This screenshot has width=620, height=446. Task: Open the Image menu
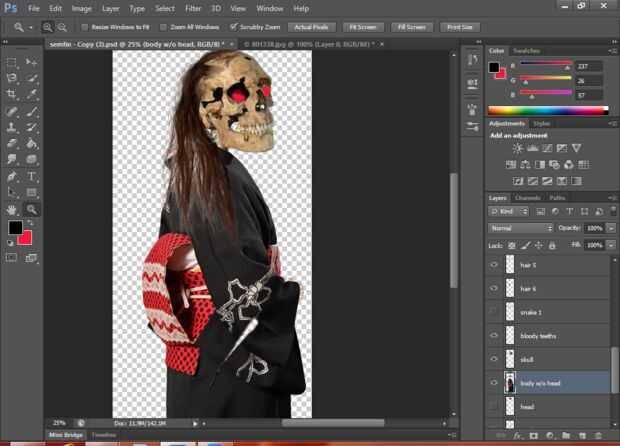pos(81,8)
